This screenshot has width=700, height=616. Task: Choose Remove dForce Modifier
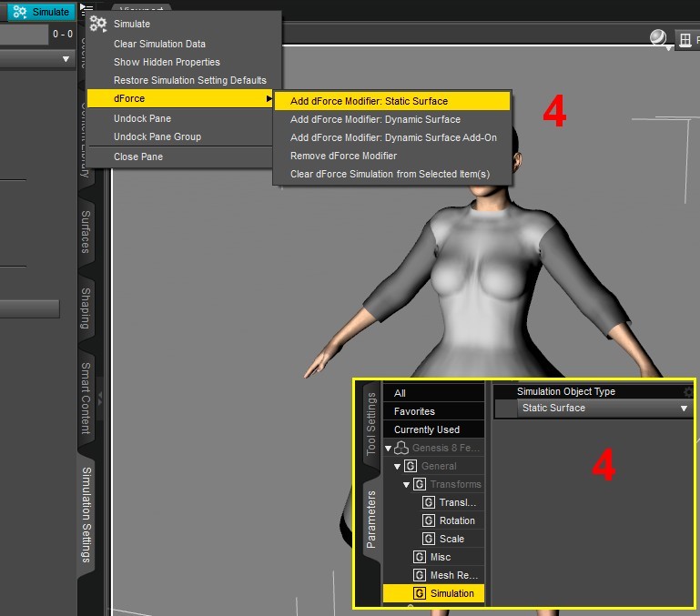tap(392, 156)
